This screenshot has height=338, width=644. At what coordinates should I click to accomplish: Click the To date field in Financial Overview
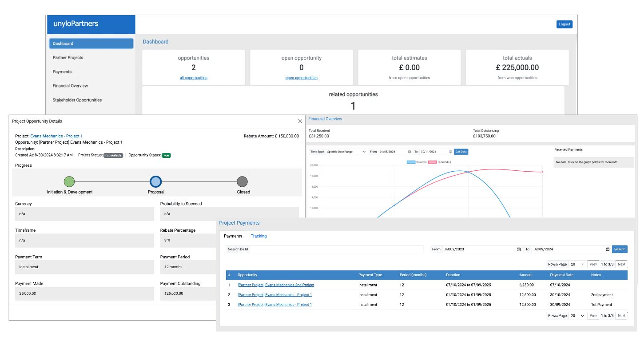[x=436, y=152]
